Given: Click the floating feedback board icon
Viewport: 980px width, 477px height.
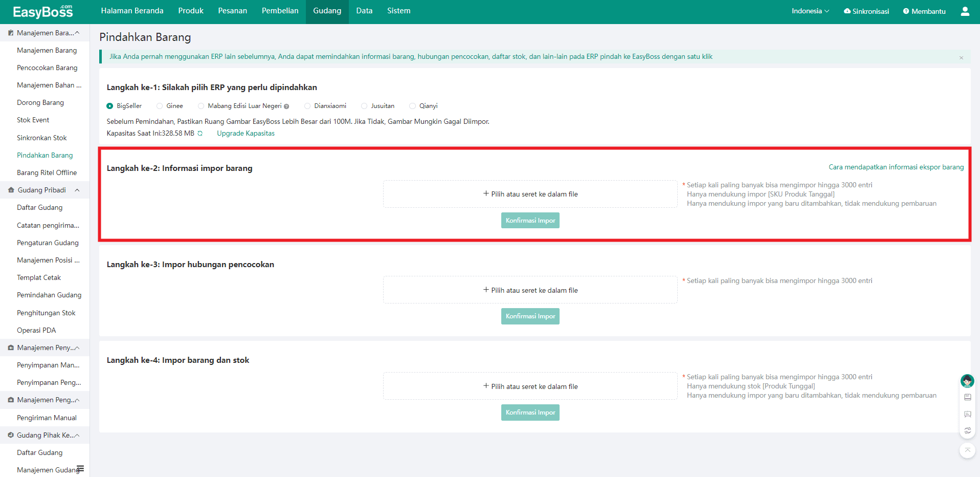Looking at the screenshot, I should point(967,414).
